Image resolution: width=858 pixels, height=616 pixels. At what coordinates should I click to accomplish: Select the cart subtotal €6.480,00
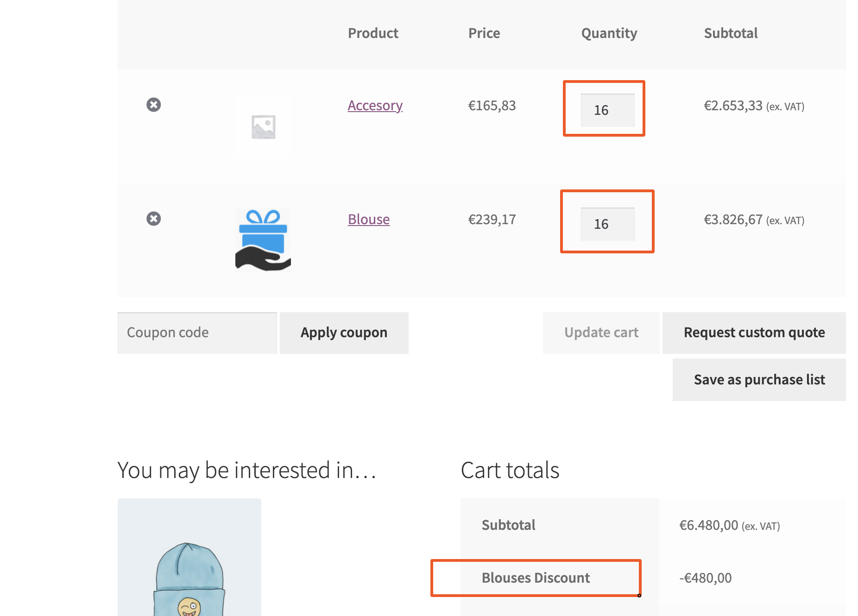(709, 525)
